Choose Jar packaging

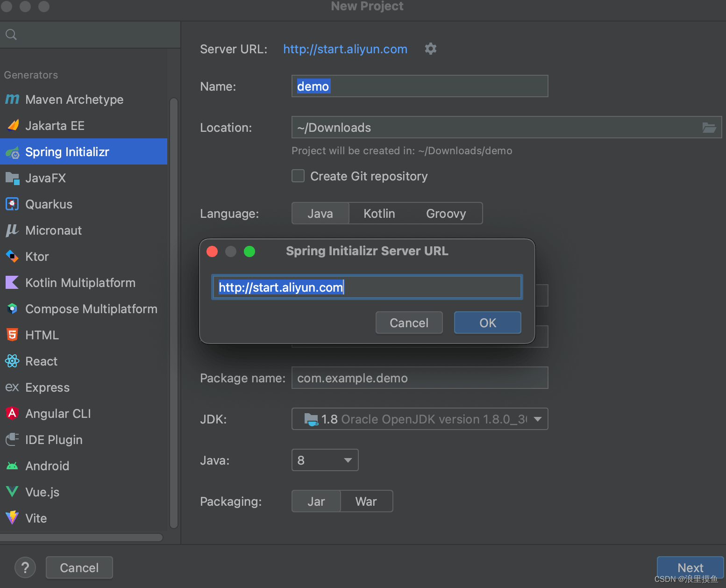pyautogui.click(x=316, y=501)
